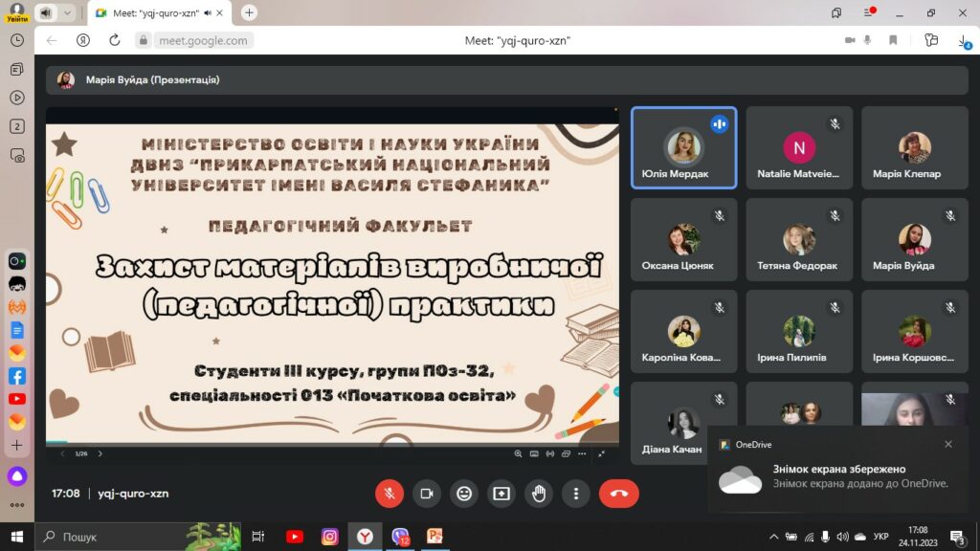Open the emoji reactions button

(x=464, y=494)
